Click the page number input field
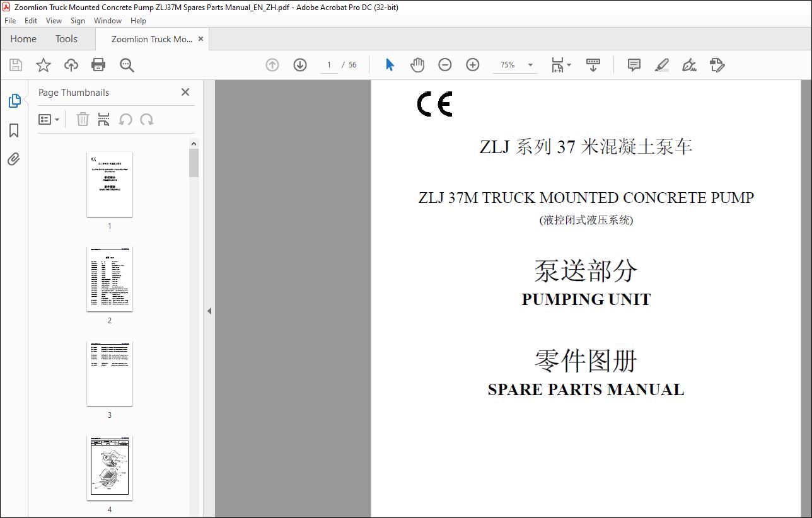This screenshot has height=518, width=812. pos(329,65)
